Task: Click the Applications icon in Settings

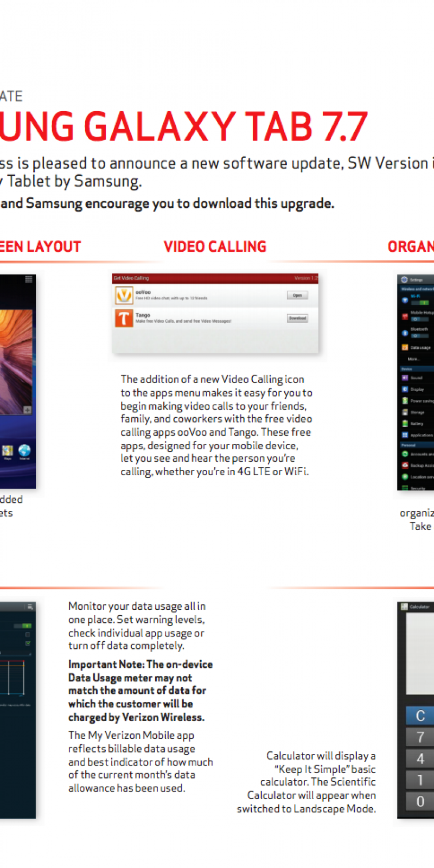Action: click(x=405, y=435)
